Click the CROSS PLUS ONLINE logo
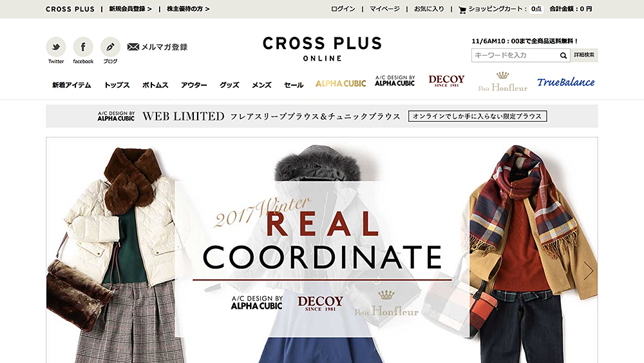 click(323, 49)
